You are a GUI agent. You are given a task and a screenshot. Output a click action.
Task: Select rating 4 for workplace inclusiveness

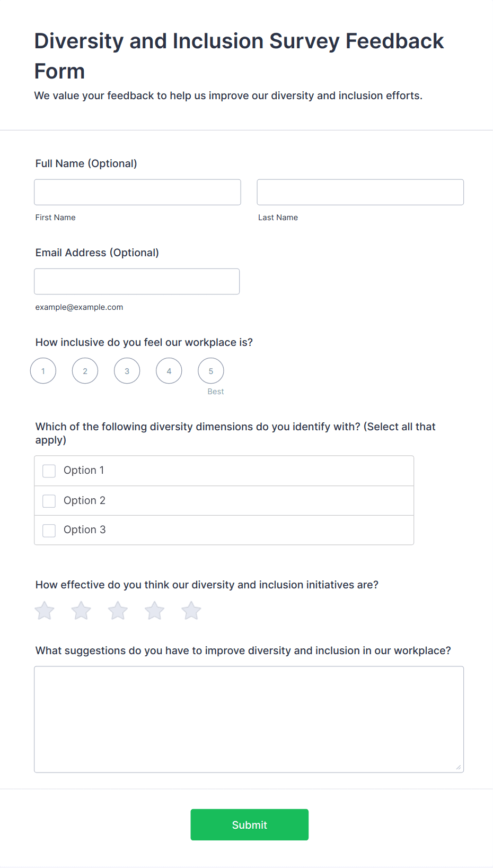coord(169,371)
